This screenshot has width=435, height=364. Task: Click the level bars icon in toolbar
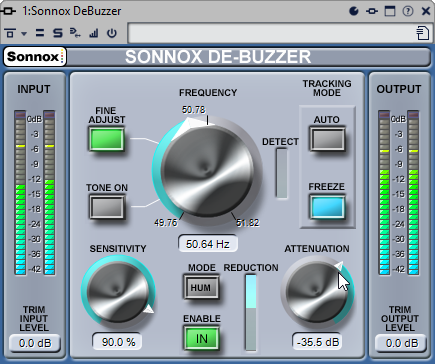94,33
